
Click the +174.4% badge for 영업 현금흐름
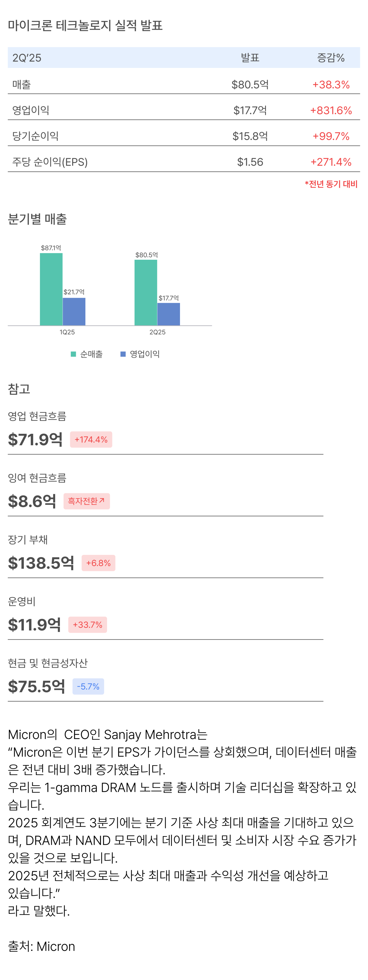(91, 440)
